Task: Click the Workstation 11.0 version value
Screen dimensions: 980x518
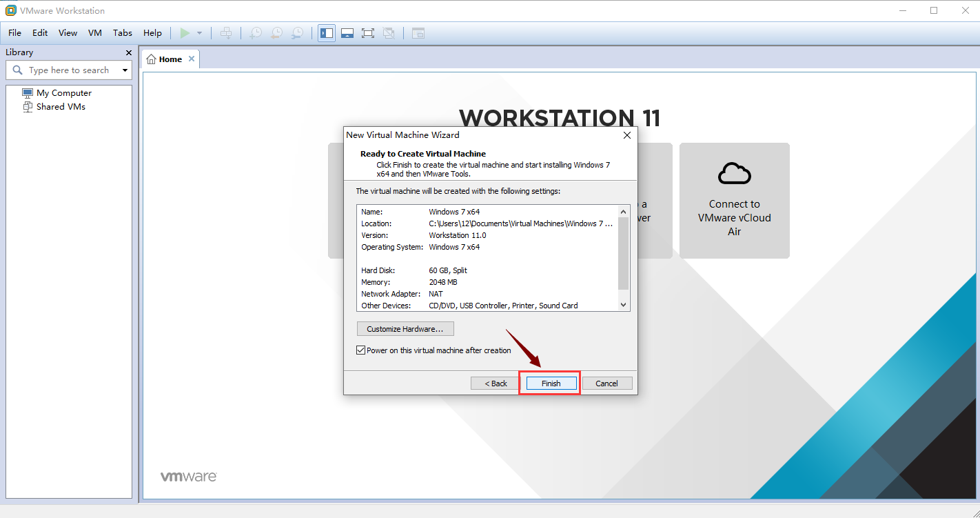Action: pos(457,235)
